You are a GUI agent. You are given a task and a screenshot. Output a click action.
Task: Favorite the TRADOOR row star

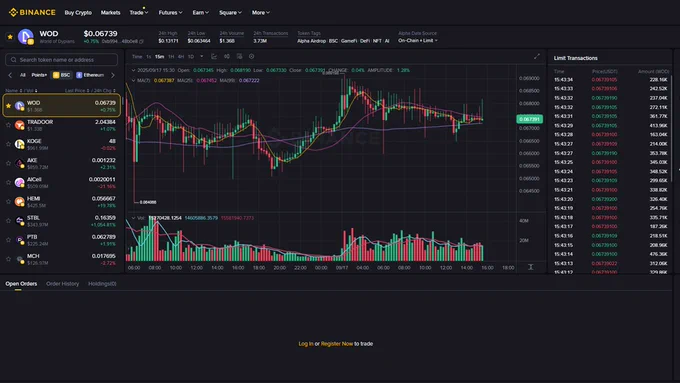(8, 125)
